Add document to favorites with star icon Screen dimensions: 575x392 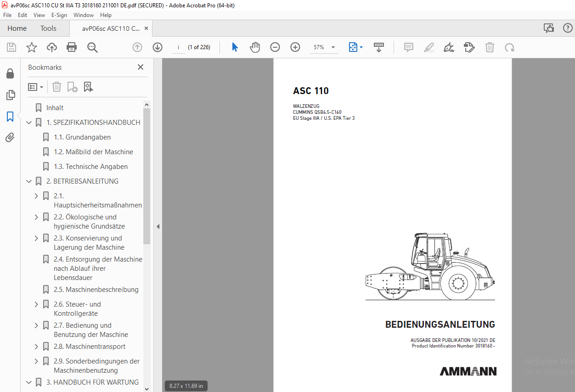[x=31, y=47]
